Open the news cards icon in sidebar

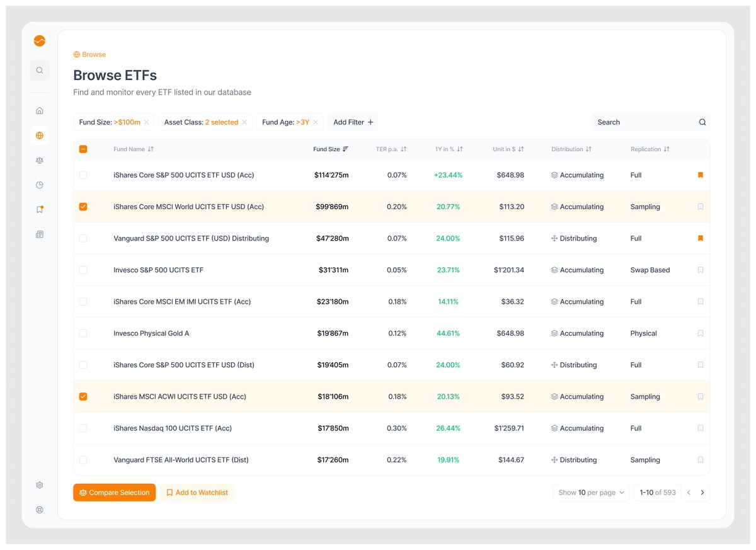coord(39,234)
